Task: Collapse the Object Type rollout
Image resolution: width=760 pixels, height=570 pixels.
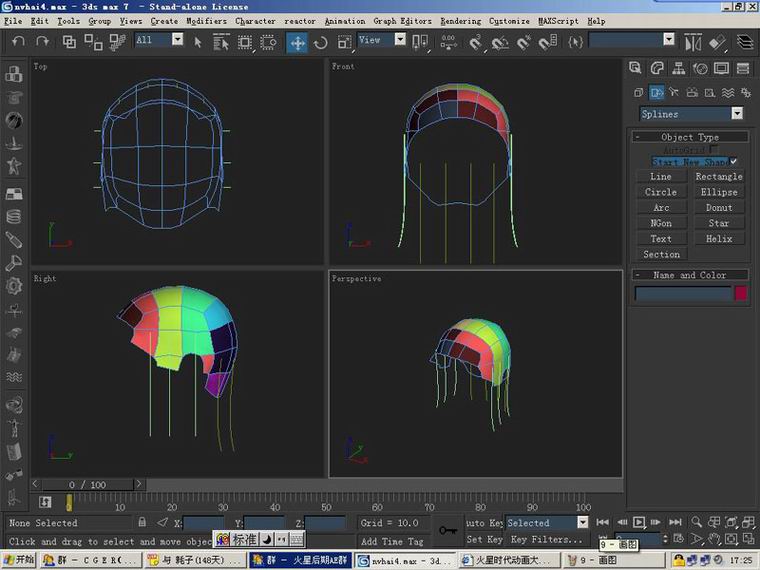Action: pyautogui.click(x=690, y=137)
